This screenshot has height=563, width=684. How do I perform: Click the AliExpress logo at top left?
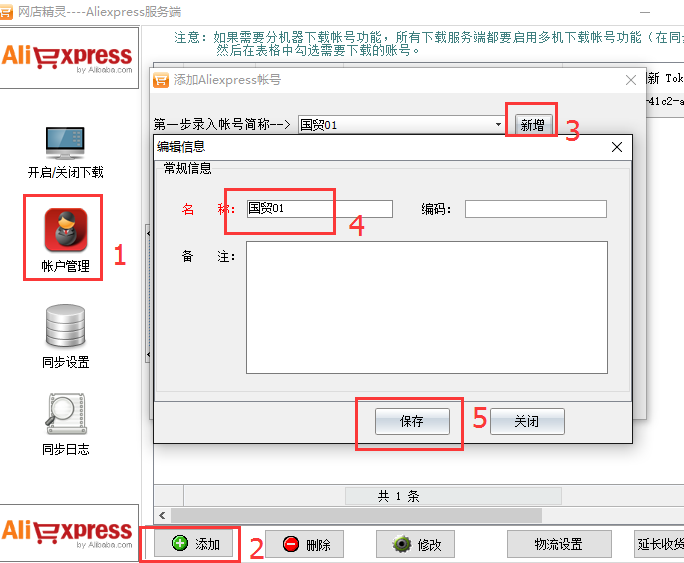point(67,58)
